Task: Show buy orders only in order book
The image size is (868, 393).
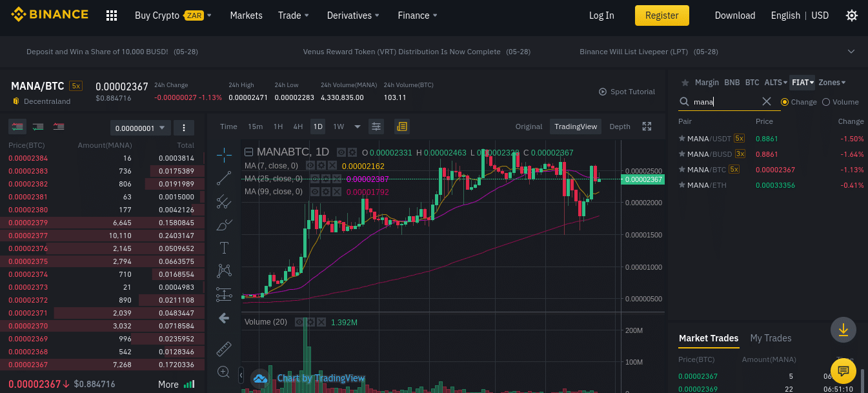Action: pos(38,127)
